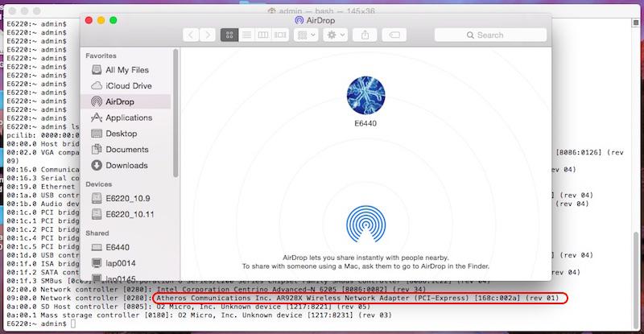Screen dimensions: 644x334
Task: Click the Share toolbar button
Action: coord(365,35)
